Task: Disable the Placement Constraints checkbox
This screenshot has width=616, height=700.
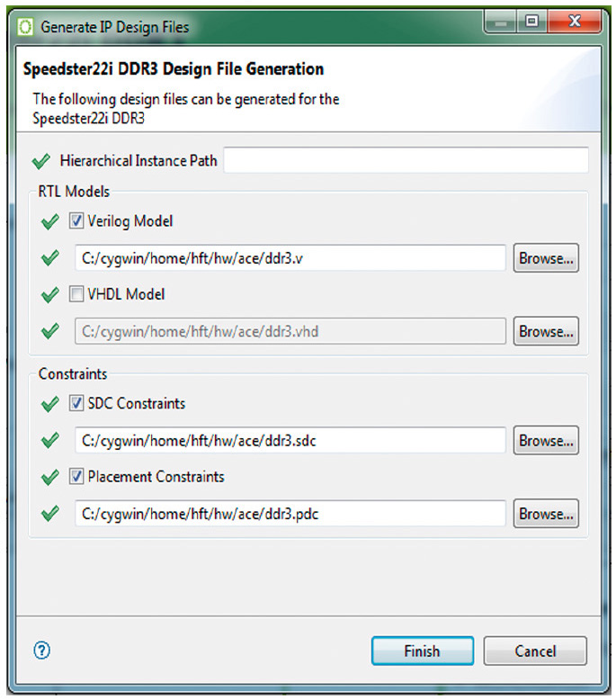Action: tap(76, 477)
